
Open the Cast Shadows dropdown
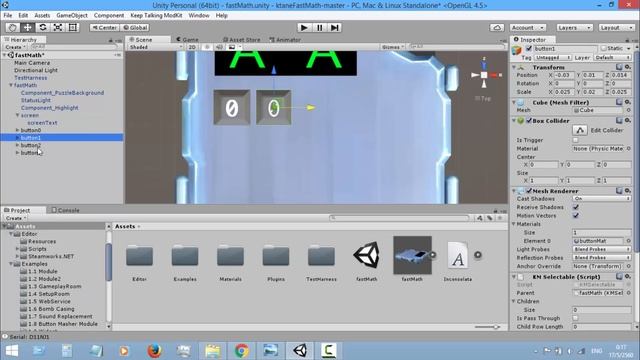click(x=602, y=199)
